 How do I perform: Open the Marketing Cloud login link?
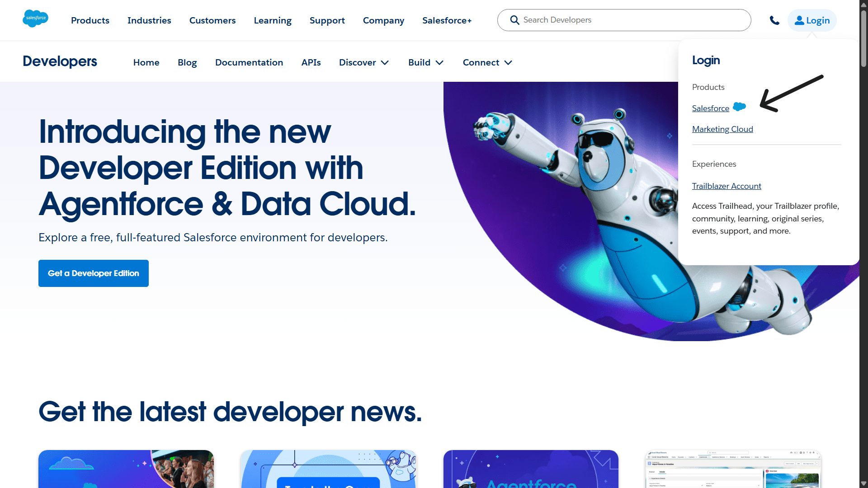coord(722,129)
